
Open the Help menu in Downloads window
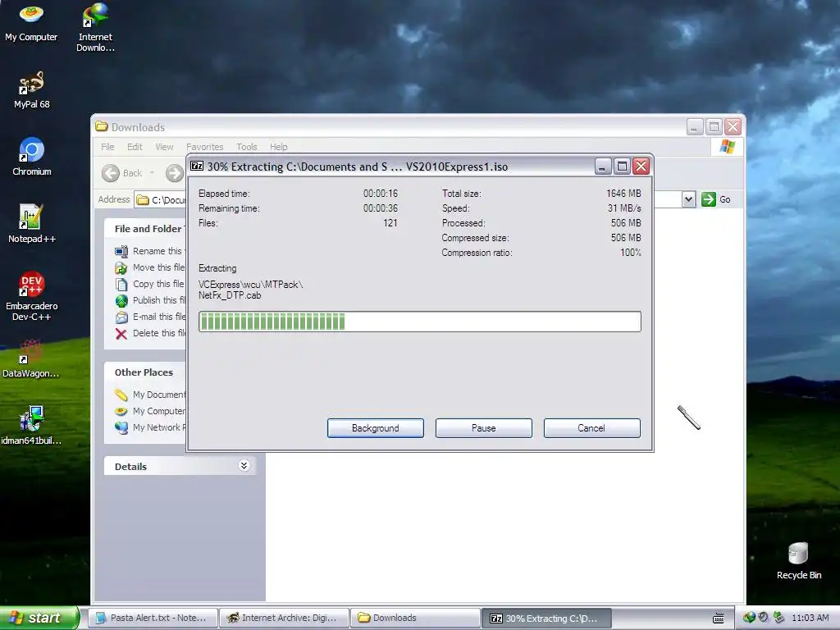278,147
